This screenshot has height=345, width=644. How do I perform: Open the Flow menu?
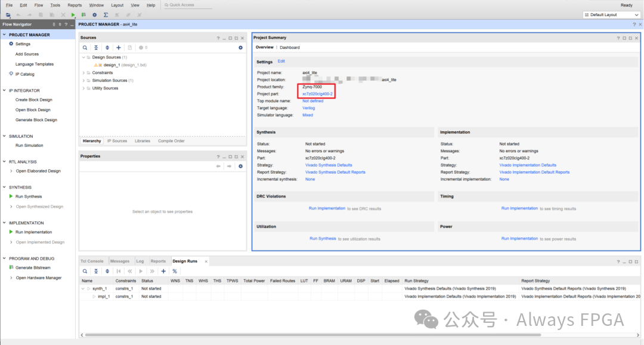click(39, 5)
